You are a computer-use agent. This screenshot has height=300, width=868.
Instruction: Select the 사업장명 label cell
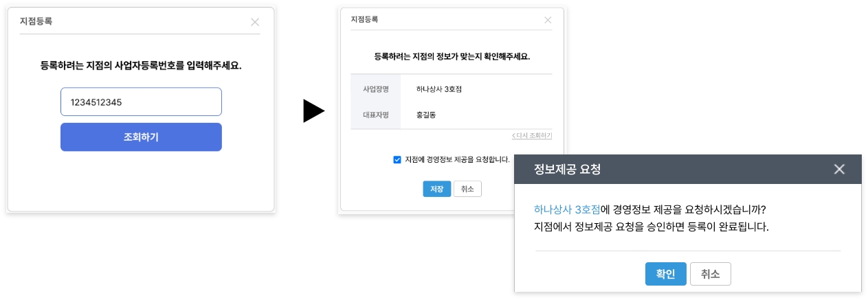(x=376, y=89)
